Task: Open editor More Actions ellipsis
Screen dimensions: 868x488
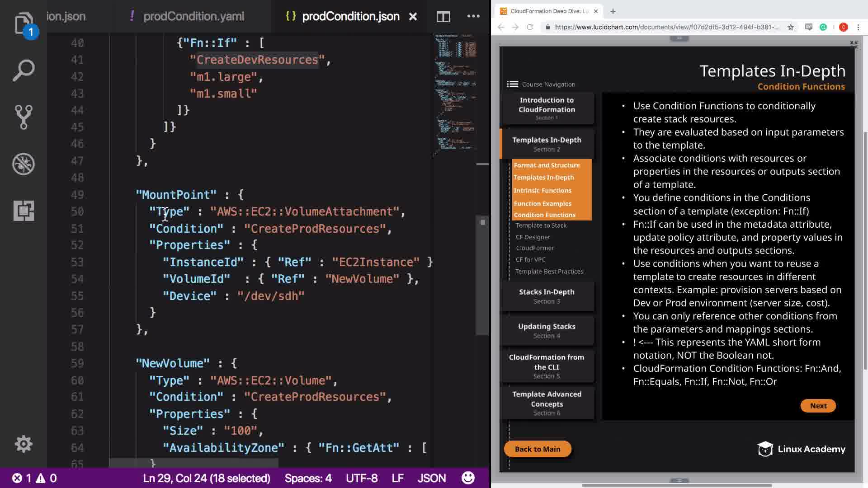Action: pos(473,16)
